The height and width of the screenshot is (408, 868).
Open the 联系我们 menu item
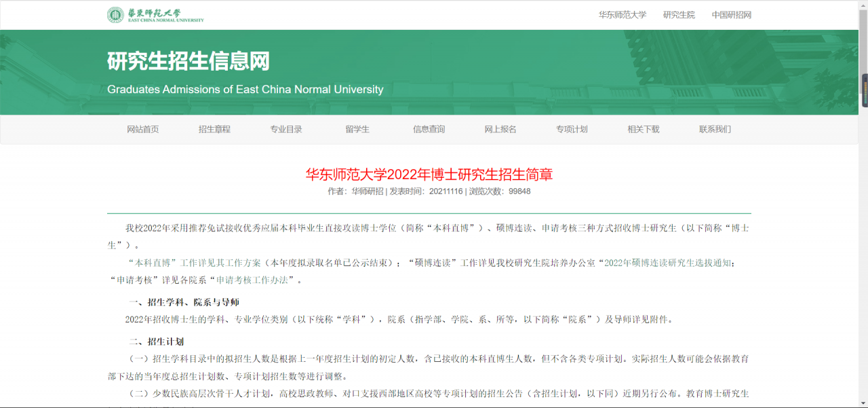coord(715,130)
